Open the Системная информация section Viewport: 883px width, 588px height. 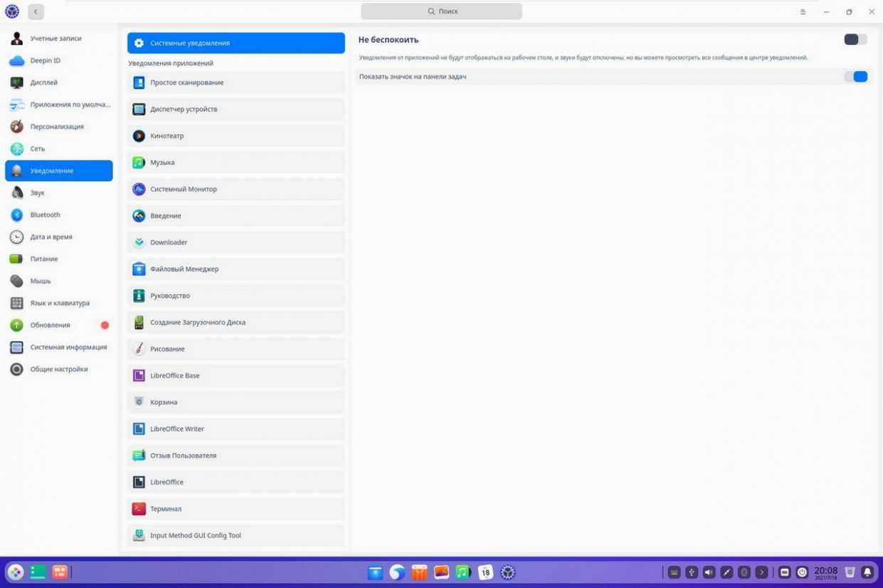pos(58,347)
